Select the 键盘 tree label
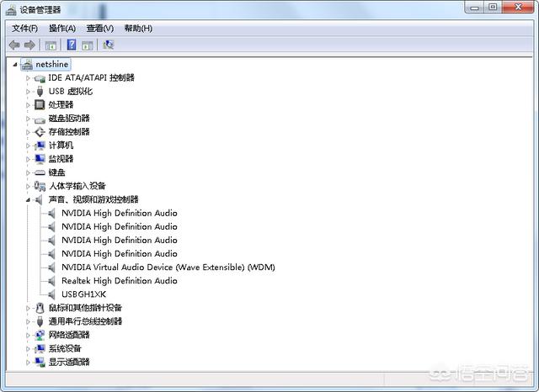 tap(56, 172)
